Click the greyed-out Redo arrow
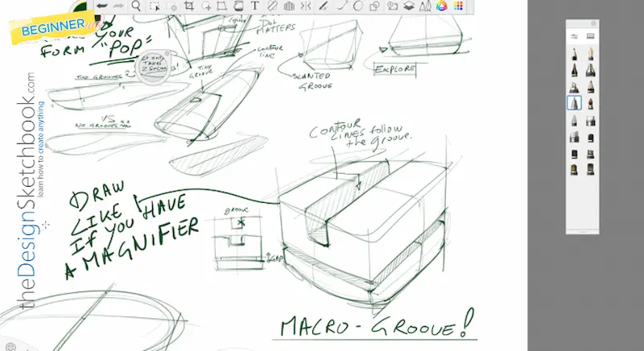The width and height of the screenshot is (644, 351). [118, 6]
